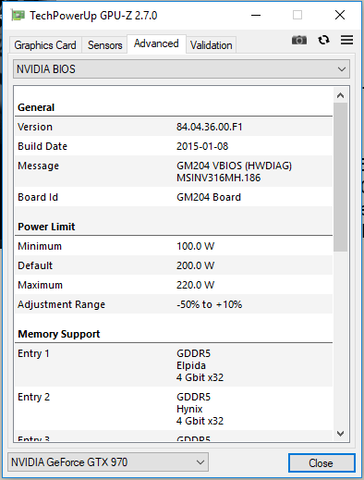Select the Build Date row
Screen dimensions: 364x480
(x=174, y=146)
